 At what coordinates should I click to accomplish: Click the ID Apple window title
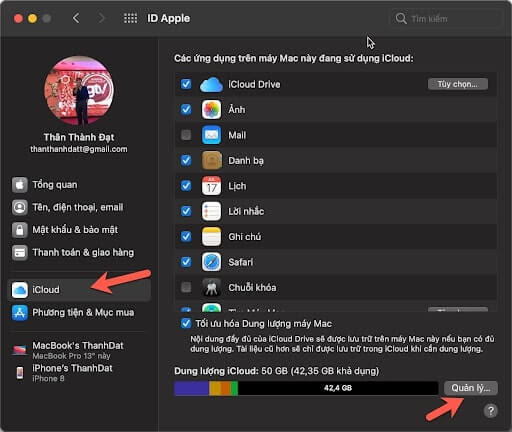tap(169, 18)
